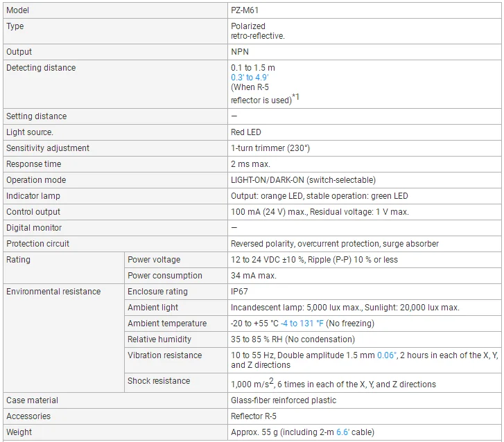Click '100 mA (24 V) max.' value

coord(270,212)
